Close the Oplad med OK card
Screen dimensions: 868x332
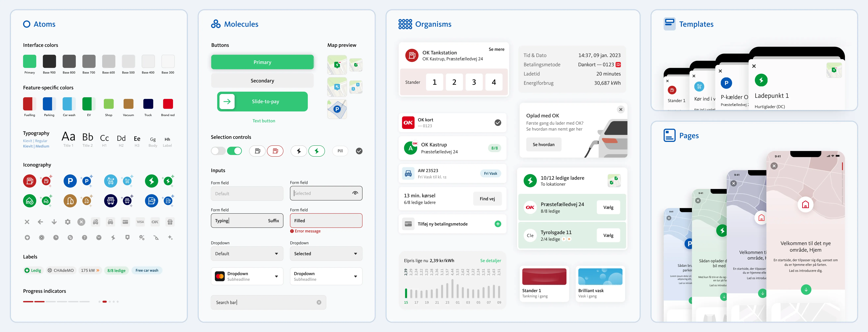coord(621,110)
